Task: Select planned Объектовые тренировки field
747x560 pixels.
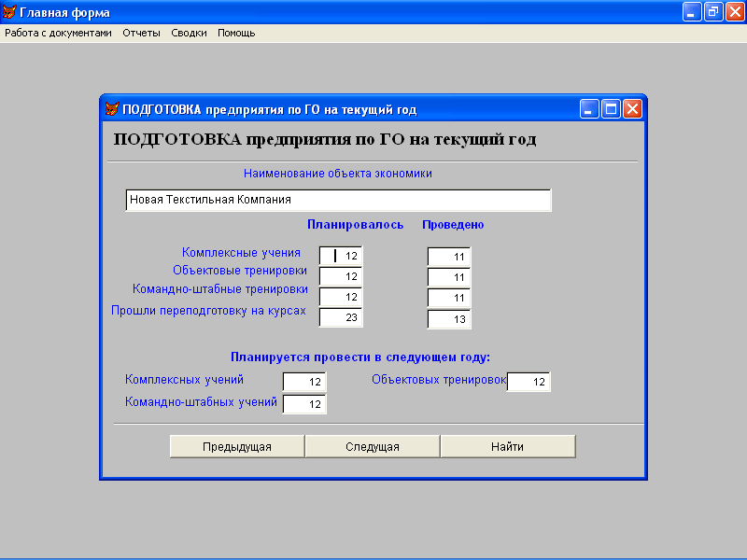Action: tap(341, 276)
